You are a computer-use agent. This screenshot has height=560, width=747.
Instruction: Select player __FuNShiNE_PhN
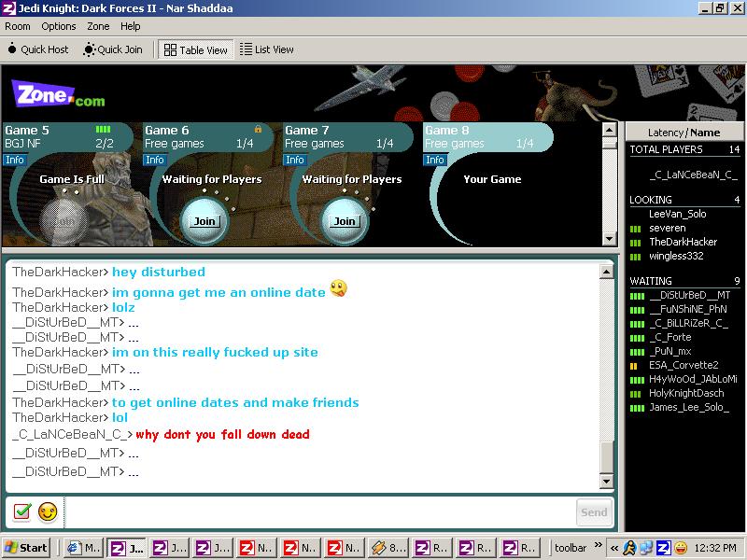[688, 309]
